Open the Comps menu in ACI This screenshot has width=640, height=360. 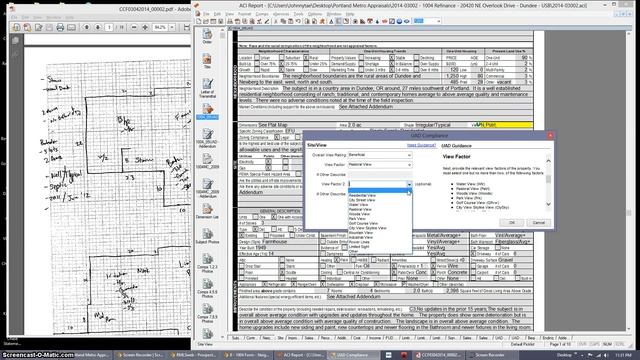click(x=262, y=14)
